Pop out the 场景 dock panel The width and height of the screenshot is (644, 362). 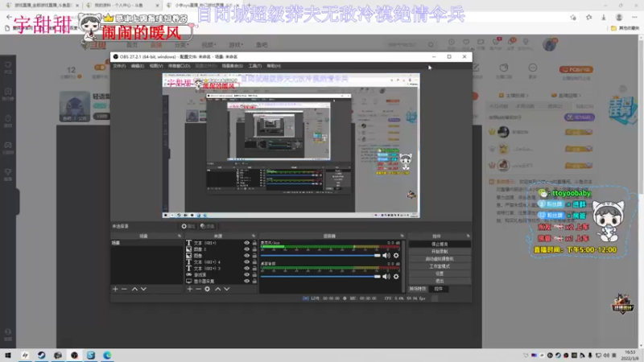179,236
